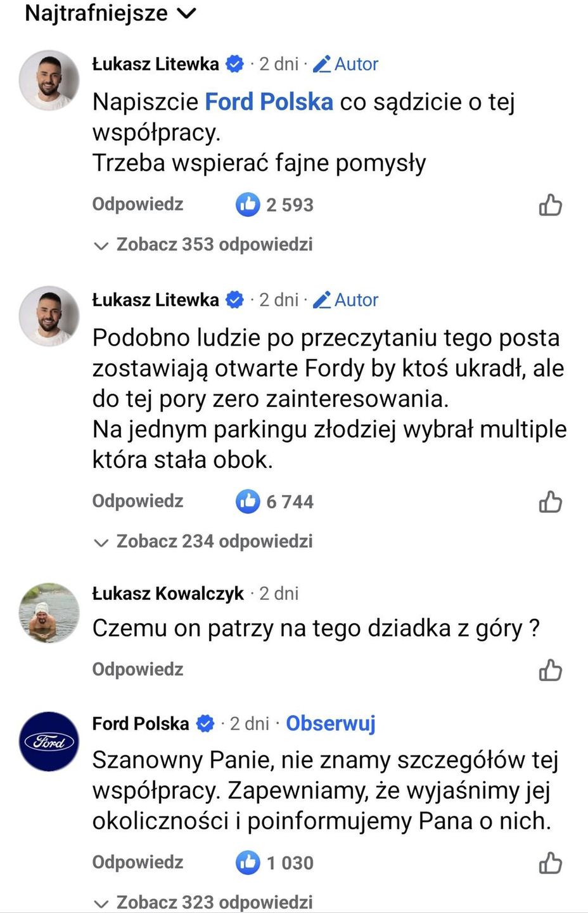Like the comment about stolen Fords
Image resolution: width=588 pixels, height=913 pixels.
tap(550, 502)
